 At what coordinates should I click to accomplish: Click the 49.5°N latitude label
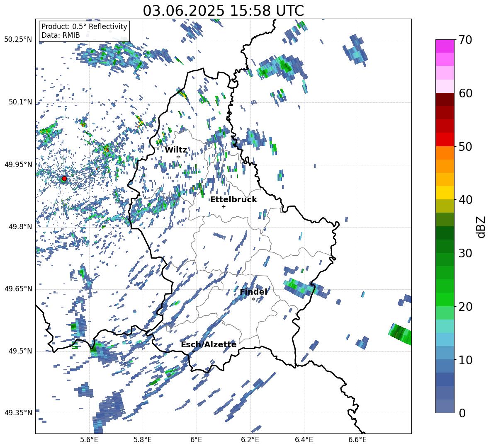click(21, 351)
